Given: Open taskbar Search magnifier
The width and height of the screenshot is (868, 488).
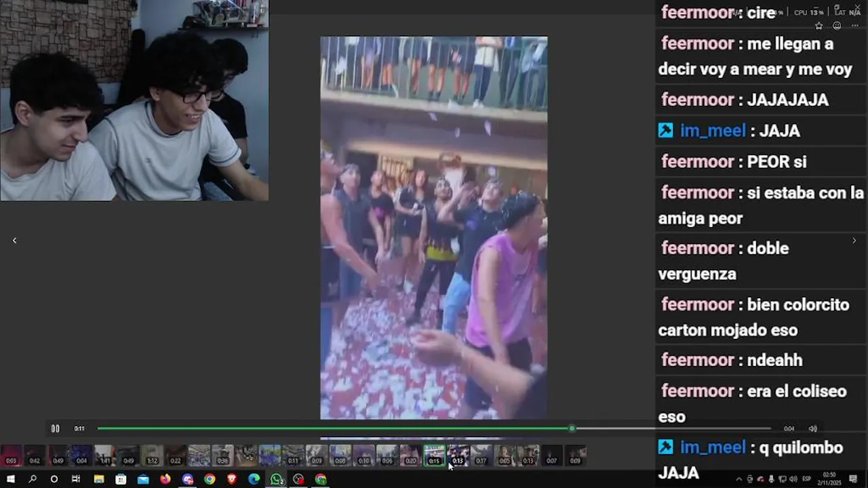Looking at the screenshot, I should click(x=33, y=479).
